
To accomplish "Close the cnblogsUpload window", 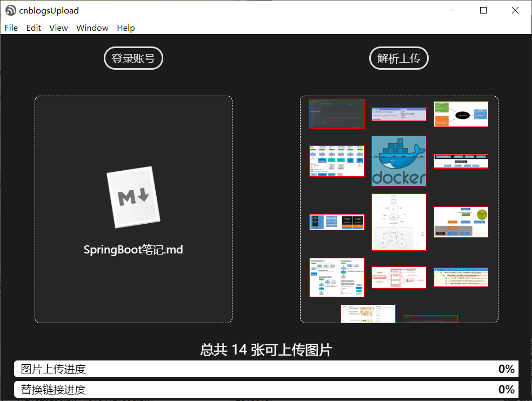I will pyautogui.click(x=515, y=10).
